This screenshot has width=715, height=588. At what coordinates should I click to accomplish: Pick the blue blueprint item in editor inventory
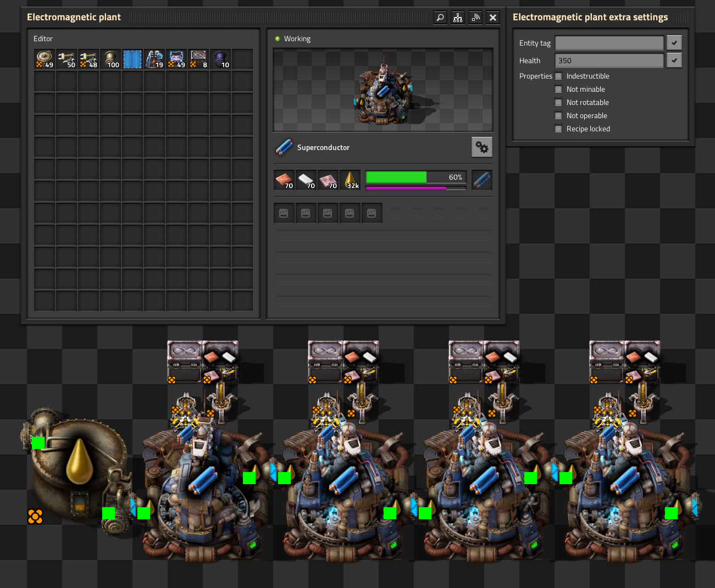pyautogui.click(x=132, y=59)
